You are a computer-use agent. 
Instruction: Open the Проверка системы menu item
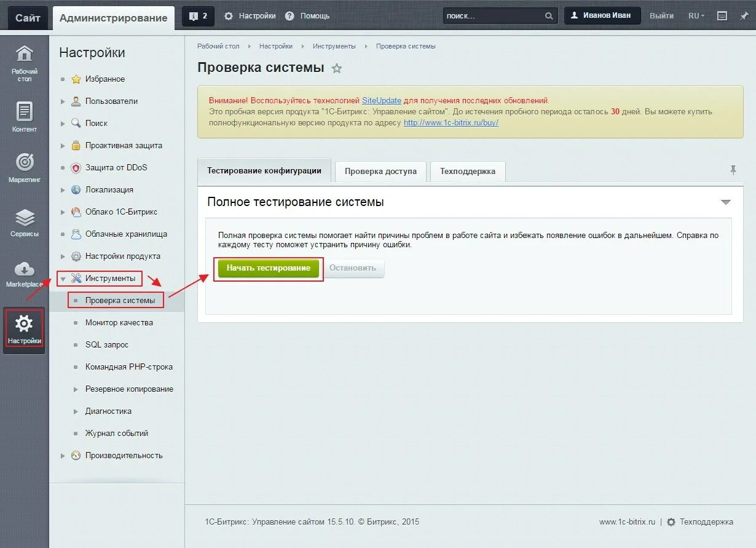[x=120, y=300]
